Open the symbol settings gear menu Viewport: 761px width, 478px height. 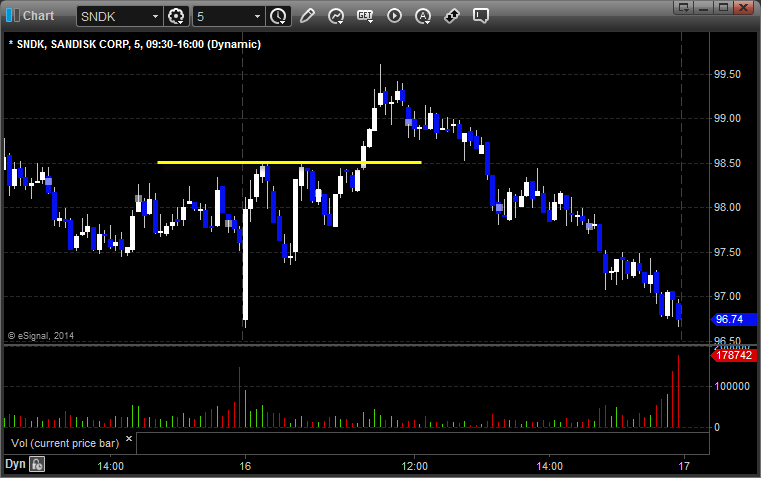point(176,16)
